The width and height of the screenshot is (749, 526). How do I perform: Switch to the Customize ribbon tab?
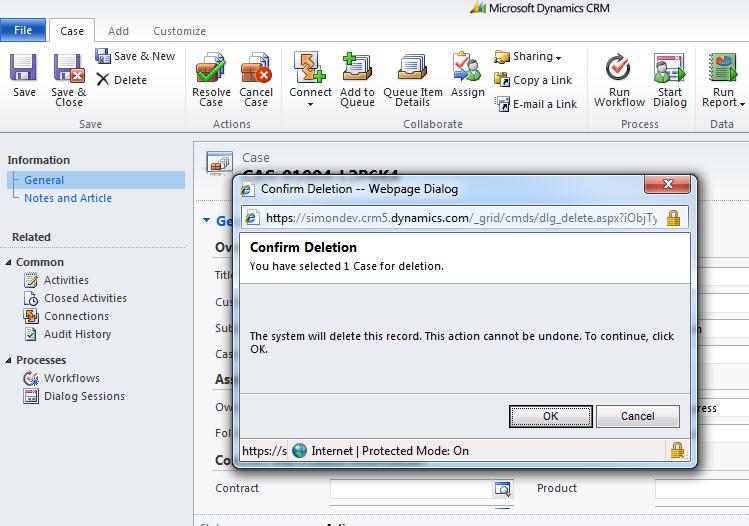179,31
